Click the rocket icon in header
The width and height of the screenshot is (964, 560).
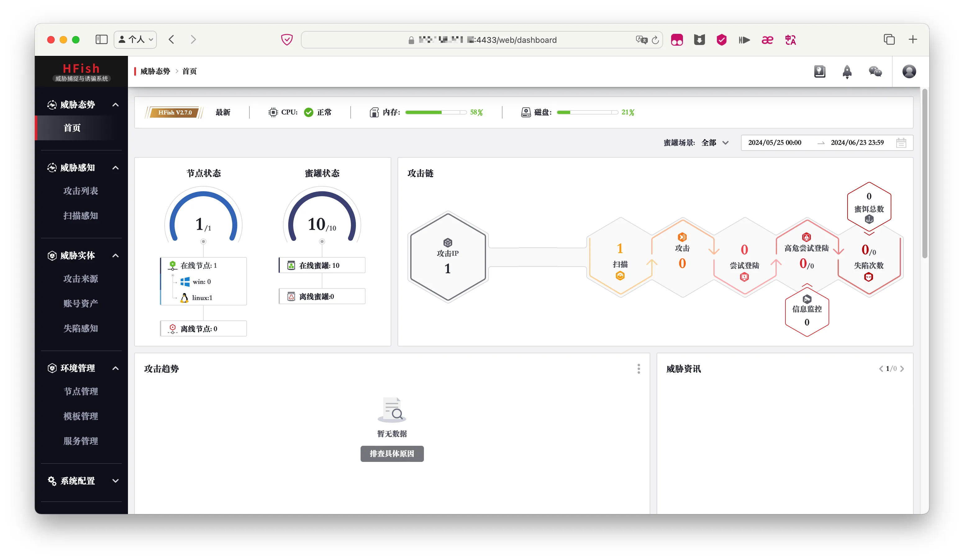coord(847,71)
